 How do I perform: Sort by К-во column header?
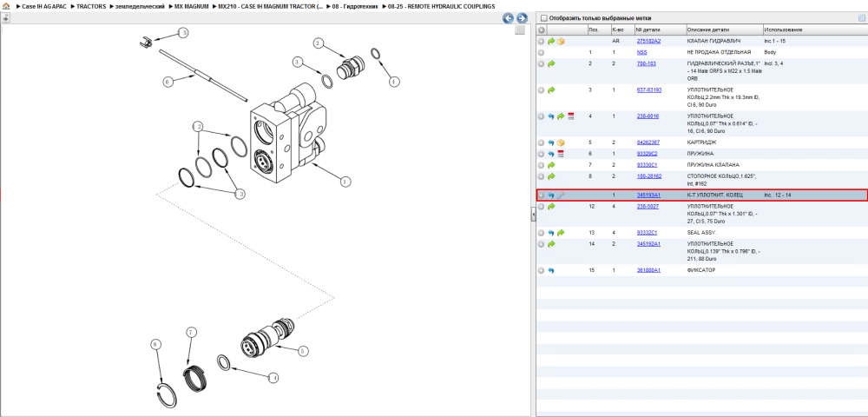tap(621, 30)
